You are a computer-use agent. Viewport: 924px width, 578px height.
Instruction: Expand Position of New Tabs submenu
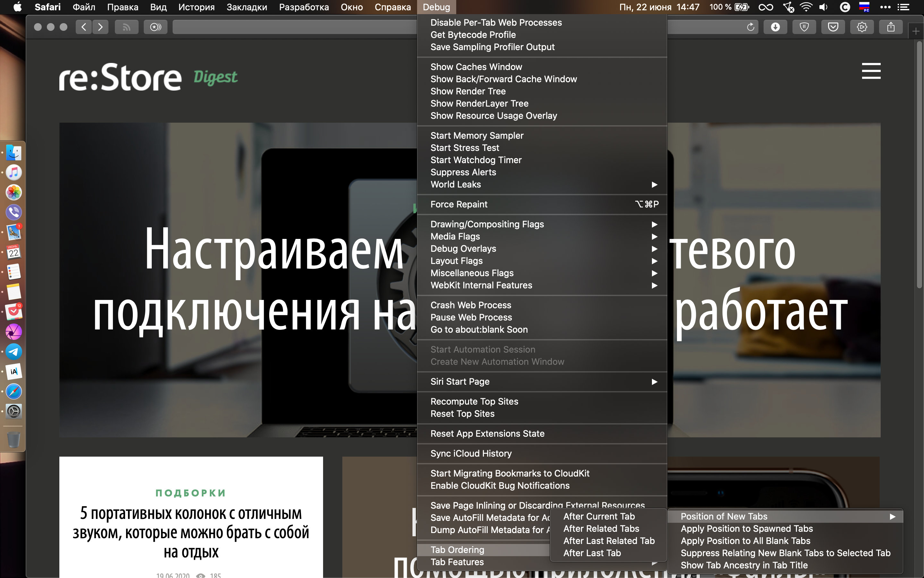pyautogui.click(x=785, y=516)
